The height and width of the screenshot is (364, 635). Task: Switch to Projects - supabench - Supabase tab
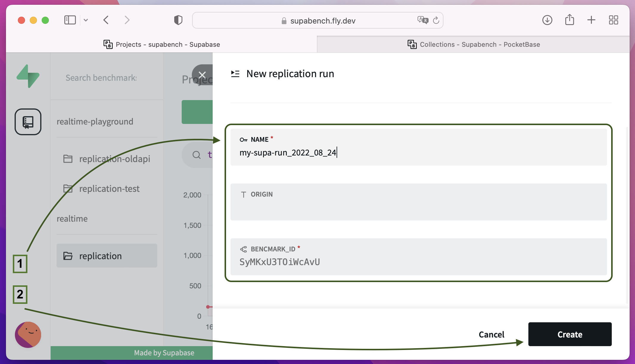(x=162, y=44)
